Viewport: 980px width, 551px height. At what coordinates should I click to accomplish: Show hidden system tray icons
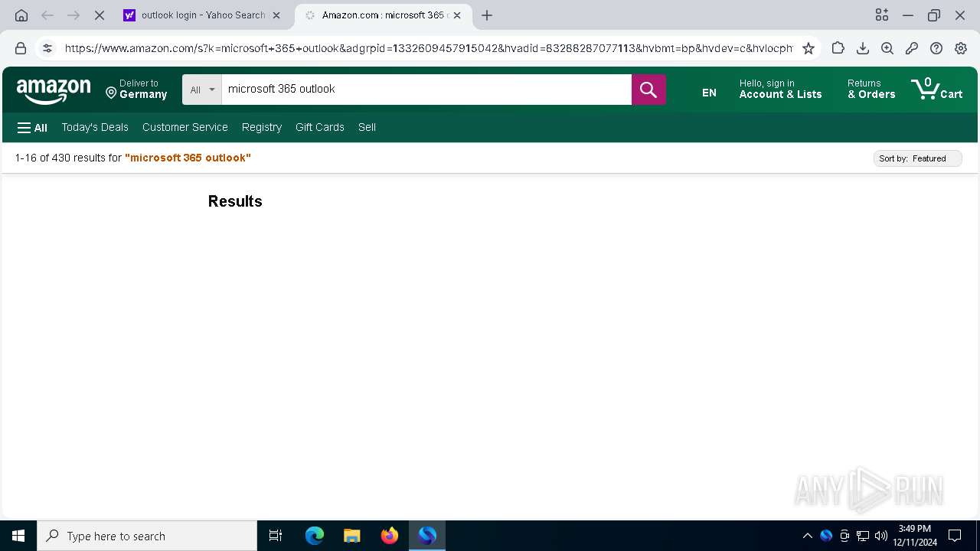coord(807,536)
